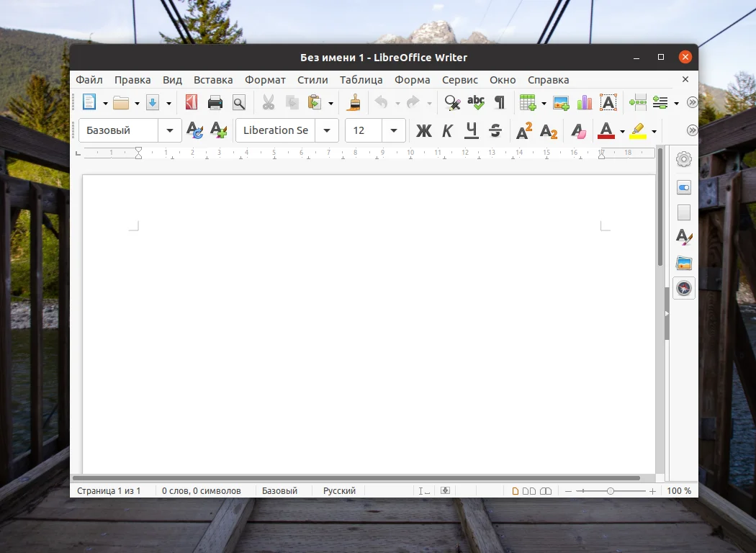This screenshot has width=756, height=553.
Task: Open the Gallery panel in the sidebar
Action: point(683,262)
